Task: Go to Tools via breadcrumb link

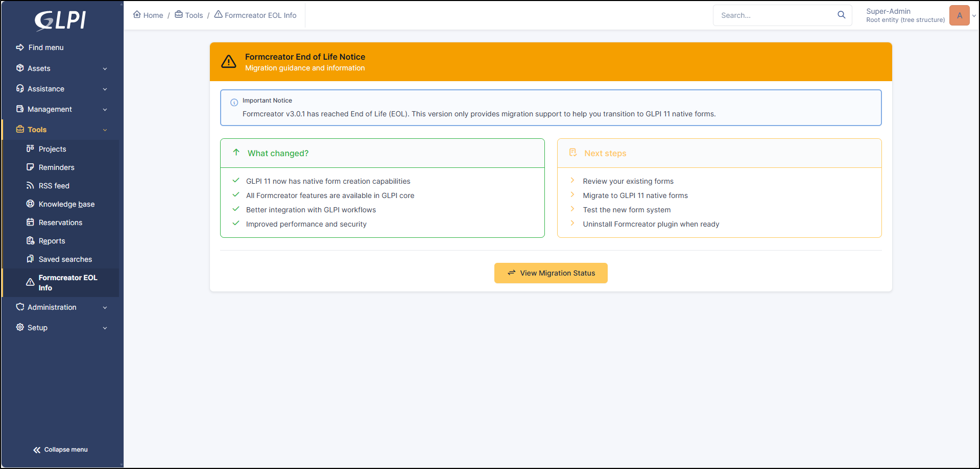Action: point(194,15)
